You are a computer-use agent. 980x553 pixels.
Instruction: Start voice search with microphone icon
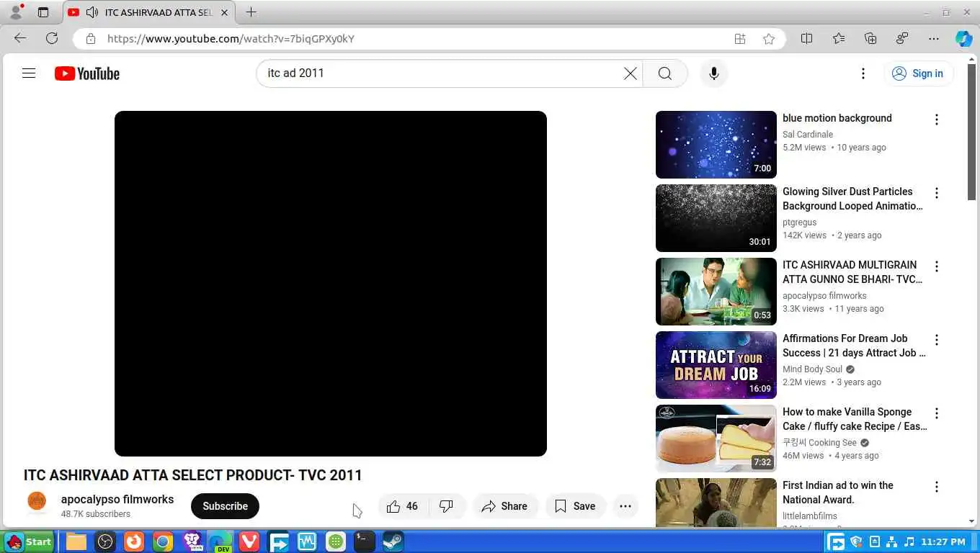click(714, 73)
